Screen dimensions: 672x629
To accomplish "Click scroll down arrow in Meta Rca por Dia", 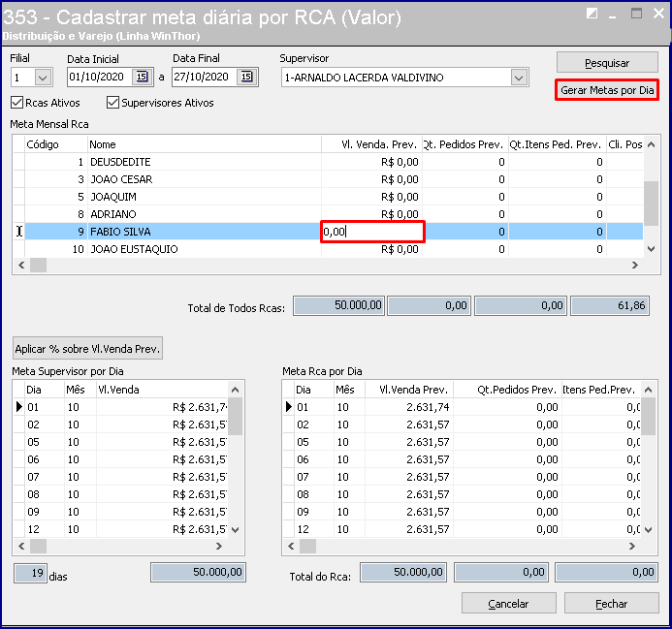I will [x=649, y=530].
